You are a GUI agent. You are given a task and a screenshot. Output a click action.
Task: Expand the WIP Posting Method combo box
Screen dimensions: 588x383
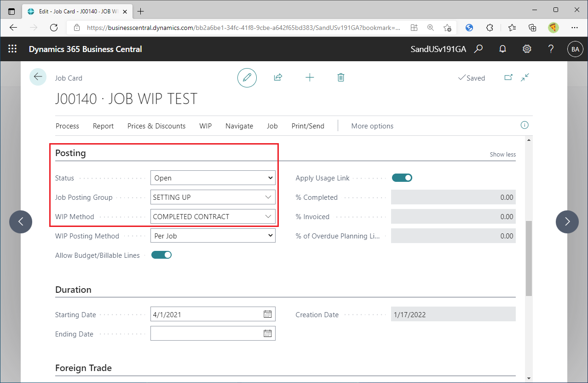[x=271, y=236]
